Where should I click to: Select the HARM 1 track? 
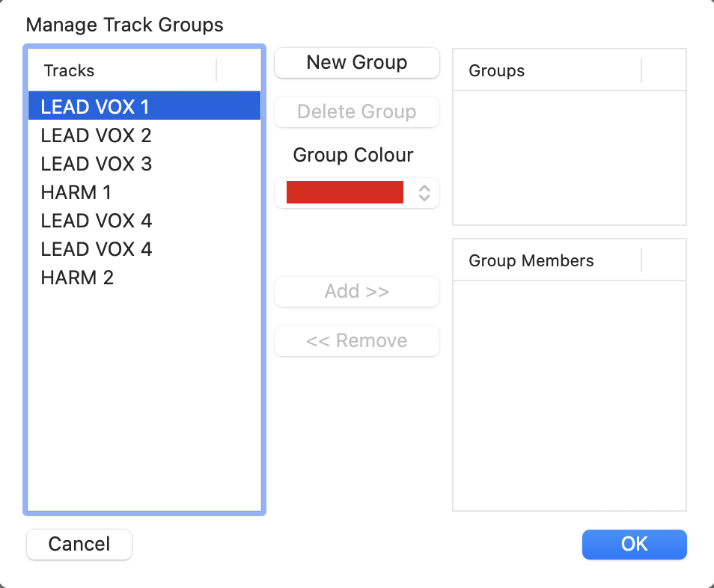(x=76, y=192)
